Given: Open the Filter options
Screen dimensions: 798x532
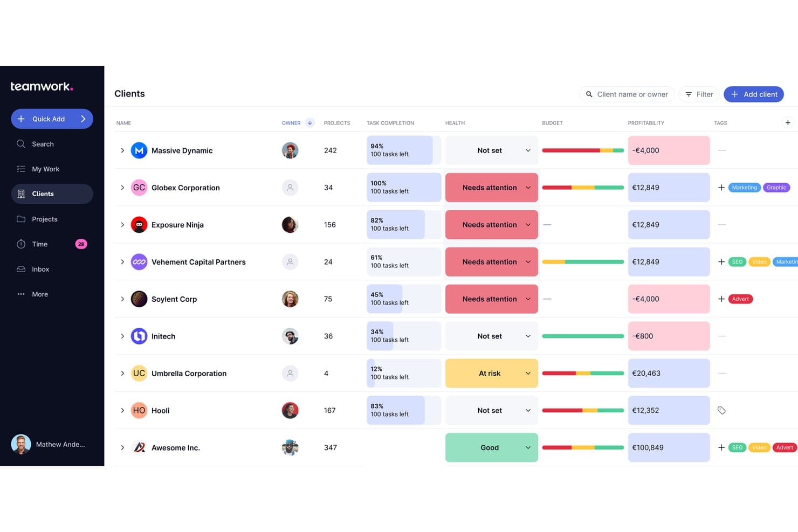Looking at the screenshot, I should (x=699, y=94).
